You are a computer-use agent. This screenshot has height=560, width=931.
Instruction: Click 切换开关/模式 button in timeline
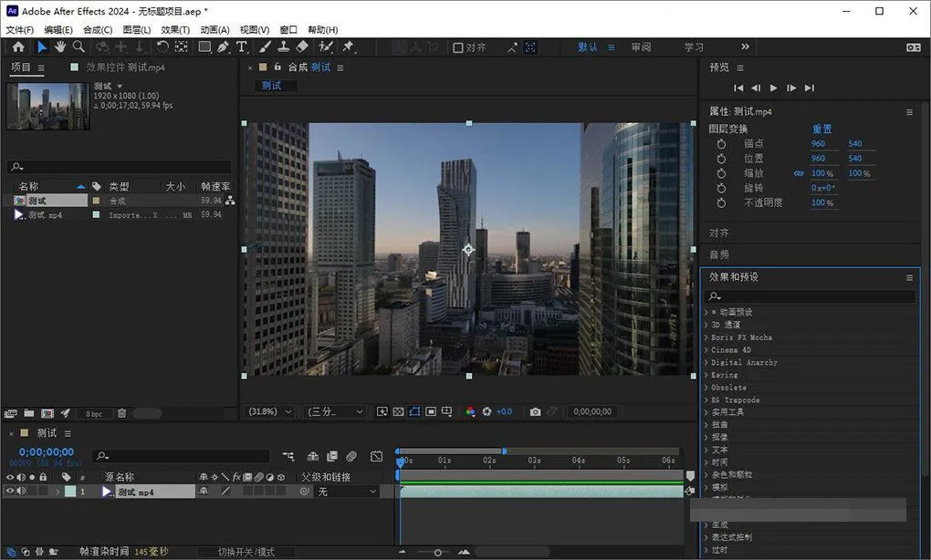(x=246, y=552)
